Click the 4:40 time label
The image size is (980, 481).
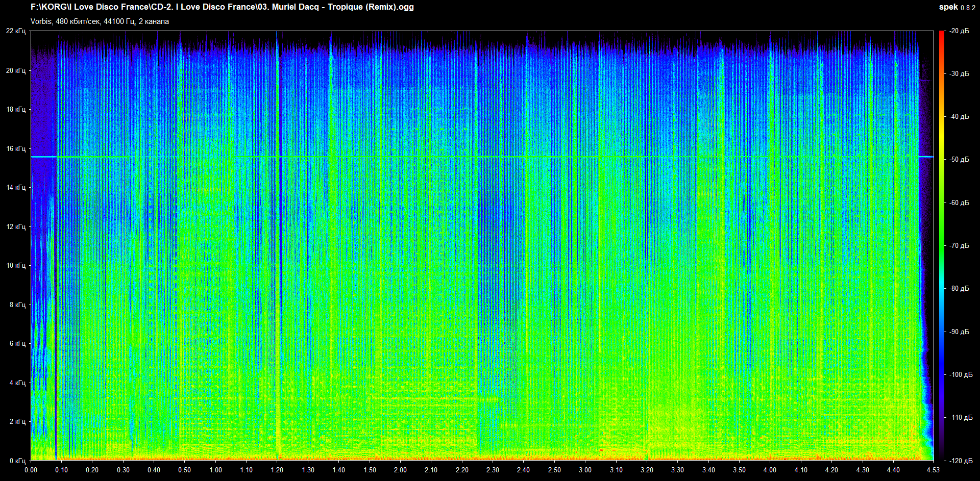[x=893, y=470]
